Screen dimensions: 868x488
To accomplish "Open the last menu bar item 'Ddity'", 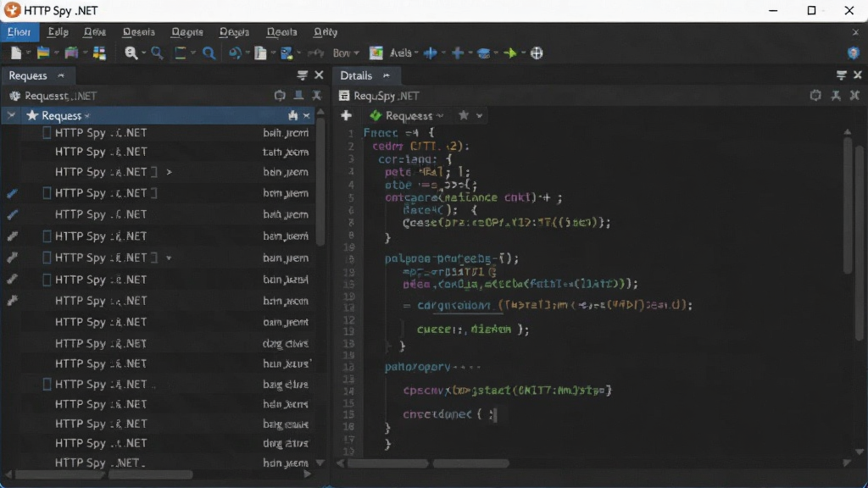I will click(x=325, y=32).
